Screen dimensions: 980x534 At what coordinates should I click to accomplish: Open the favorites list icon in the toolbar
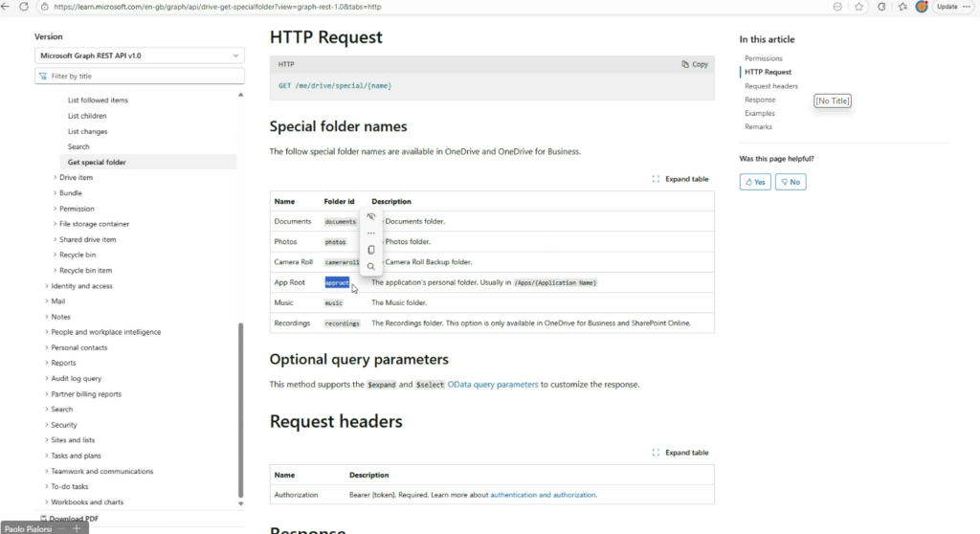tap(902, 7)
